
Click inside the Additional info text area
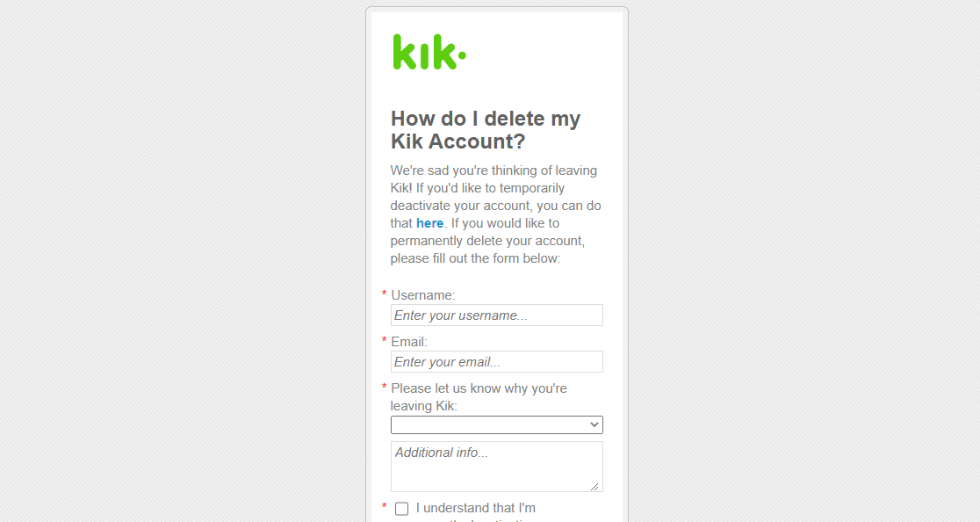496,467
